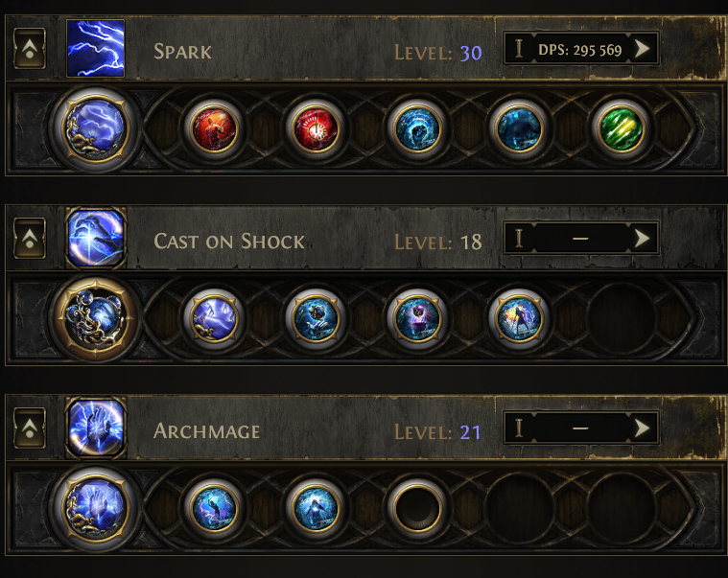728x578 pixels.
Task: Click the square Spark skill icon
Action: click(x=95, y=49)
